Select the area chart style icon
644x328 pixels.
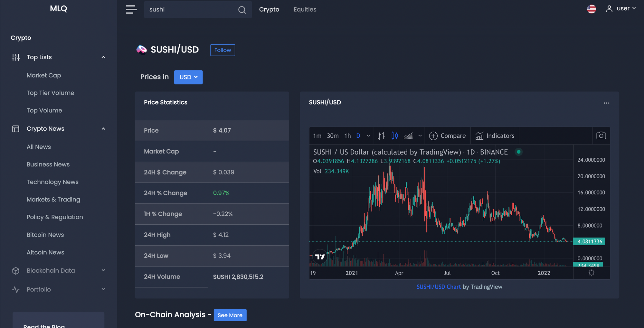[x=408, y=136]
